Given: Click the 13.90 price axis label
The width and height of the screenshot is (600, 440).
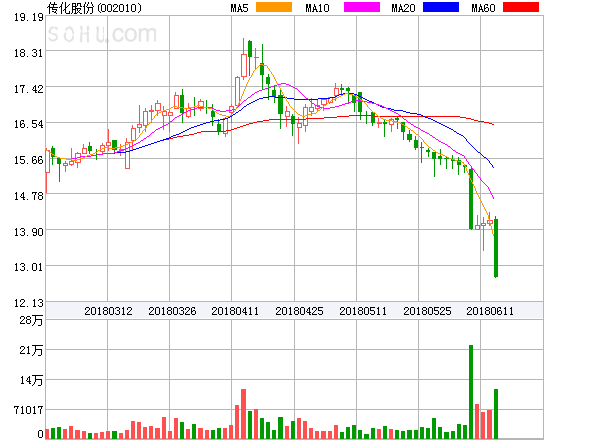Looking at the screenshot, I should [29, 232].
